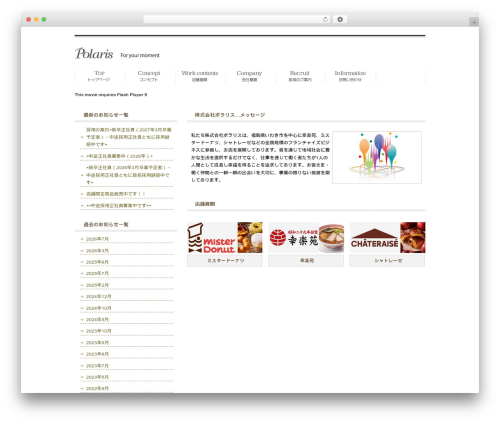This screenshot has width=500, height=423.
Task: Select the Company menu item
Action: tap(249, 76)
